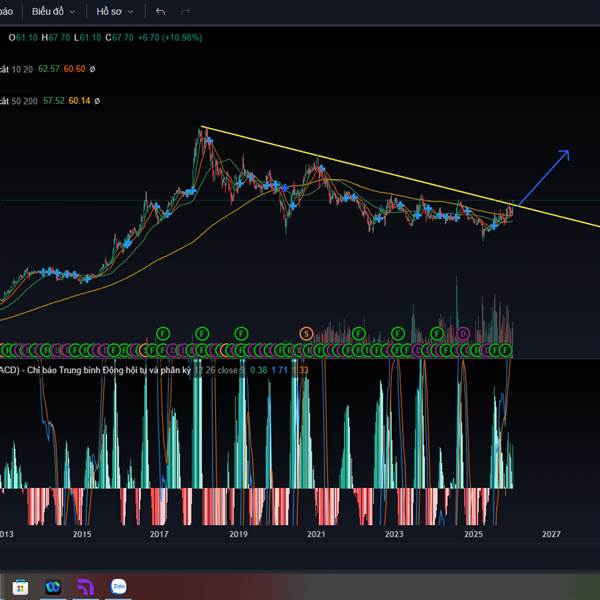Click the open price value O61.10
This screenshot has width=600, height=600.
click(x=23, y=38)
